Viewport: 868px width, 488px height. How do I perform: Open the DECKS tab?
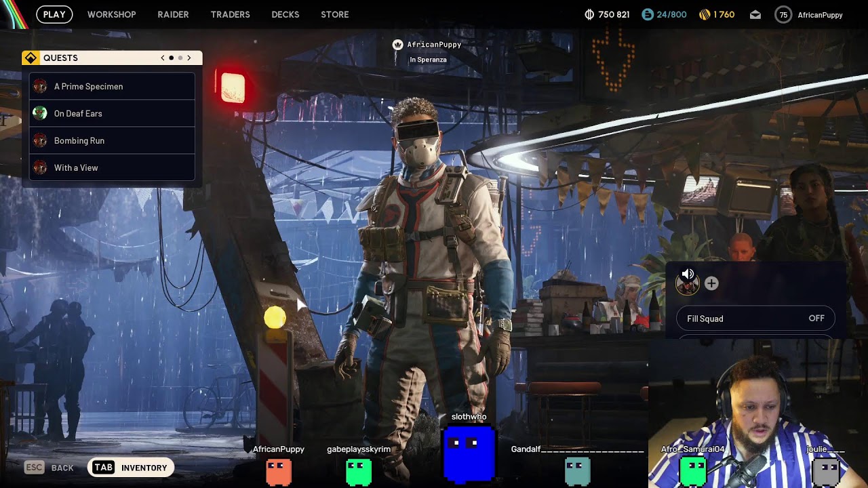click(x=285, y=14)
